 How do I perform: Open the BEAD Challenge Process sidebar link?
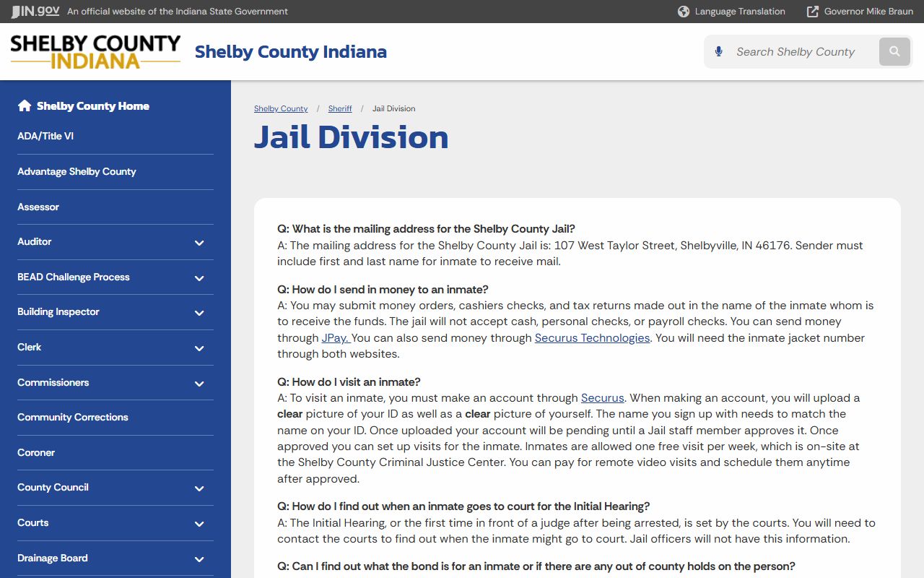74,277
